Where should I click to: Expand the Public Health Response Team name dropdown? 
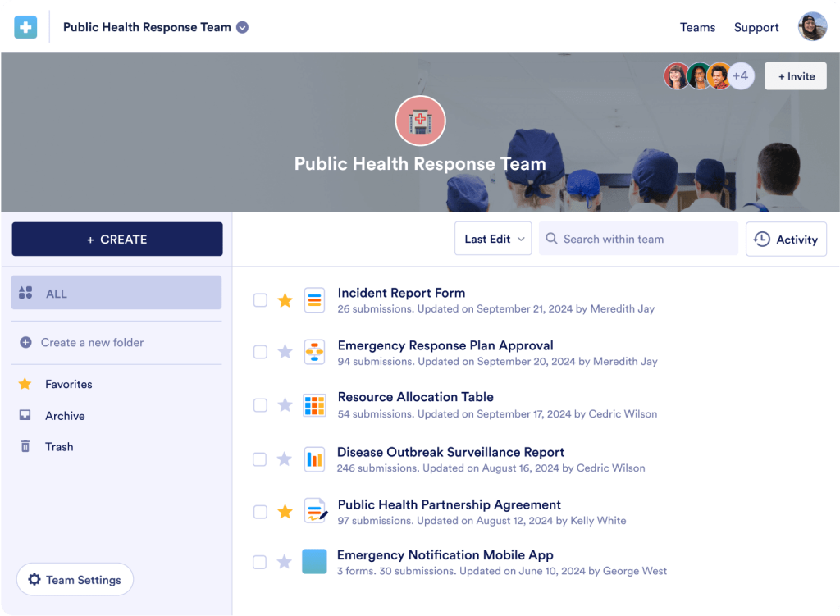coord(241,27)
